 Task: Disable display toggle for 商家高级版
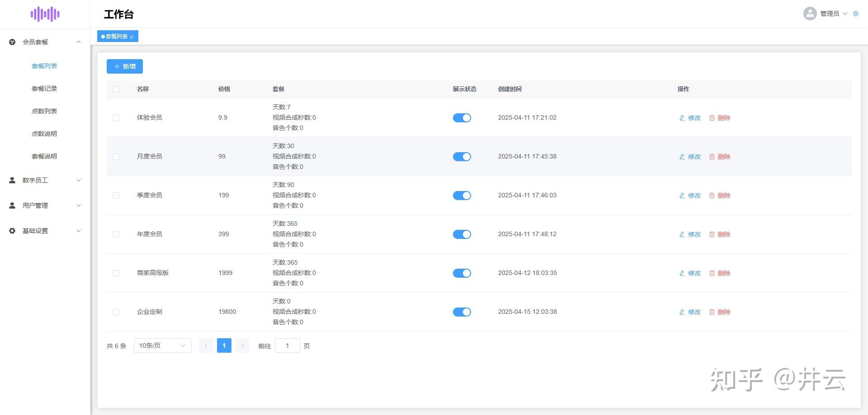[462, 273]
